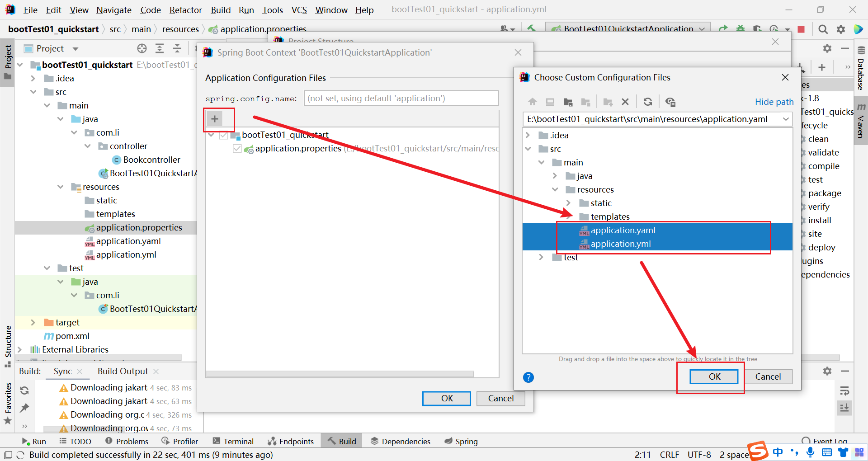Screen dimensions: 868x461
Task: Click the module directory icon in file chooser
Action: tap(586, 102)
